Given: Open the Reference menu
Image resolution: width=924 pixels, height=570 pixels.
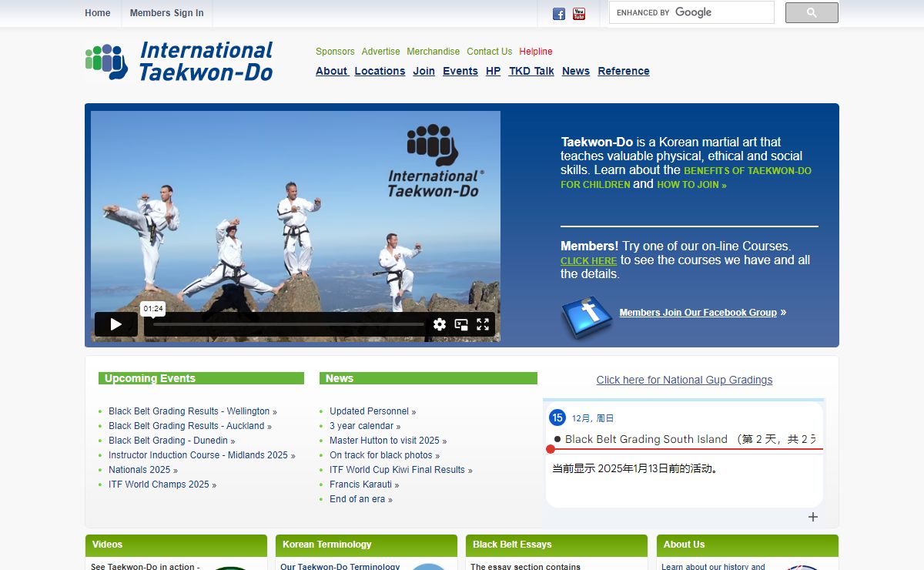Looking at the screenshot, I should (624, 71).
